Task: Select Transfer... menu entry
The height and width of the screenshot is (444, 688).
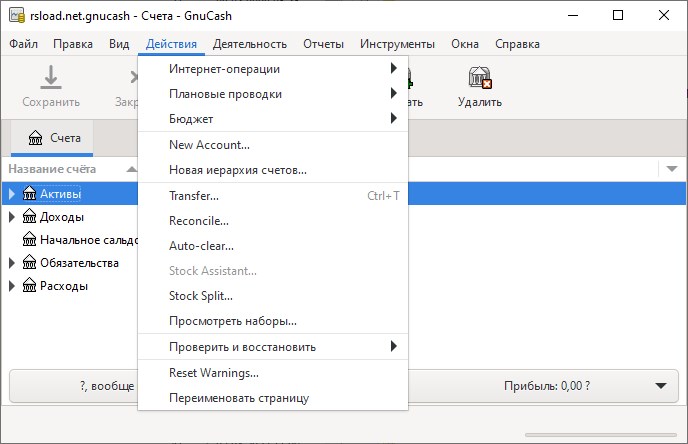Action: (x=194, y=196)
